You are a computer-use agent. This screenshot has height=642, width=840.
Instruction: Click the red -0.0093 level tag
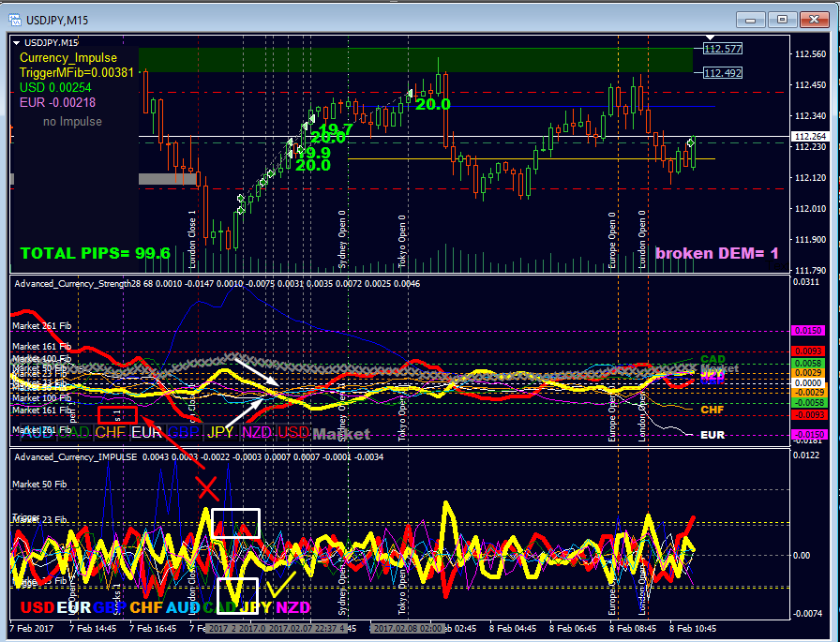(x=809, y=415)
